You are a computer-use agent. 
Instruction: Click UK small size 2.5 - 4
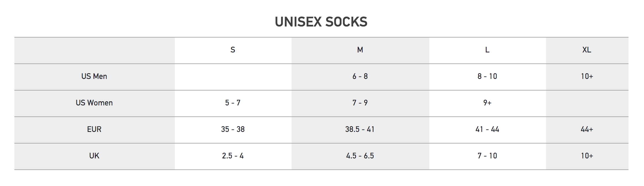[233, 156]
